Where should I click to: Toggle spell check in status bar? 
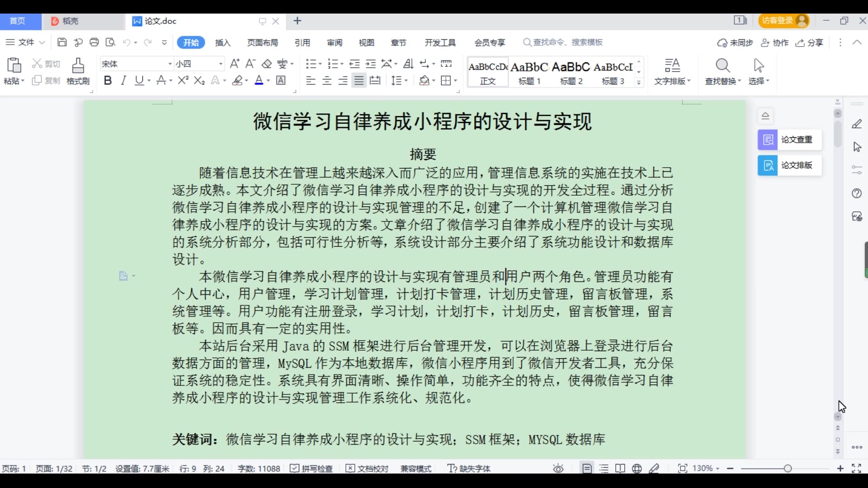(x=311, y=469)
